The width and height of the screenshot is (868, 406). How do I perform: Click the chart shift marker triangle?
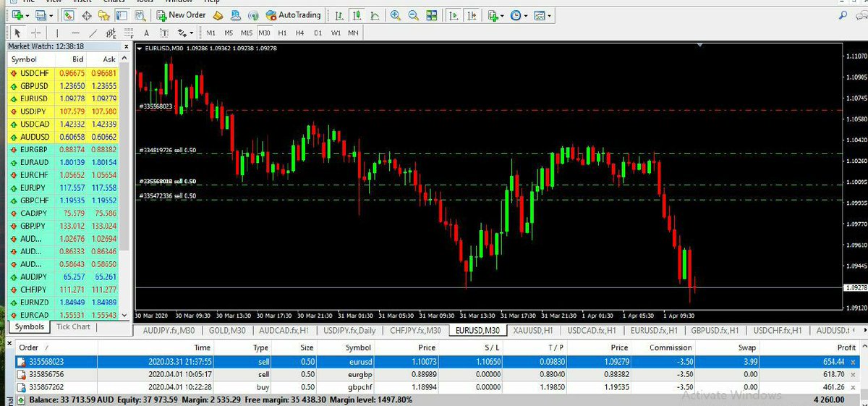[x=700, y=46]
